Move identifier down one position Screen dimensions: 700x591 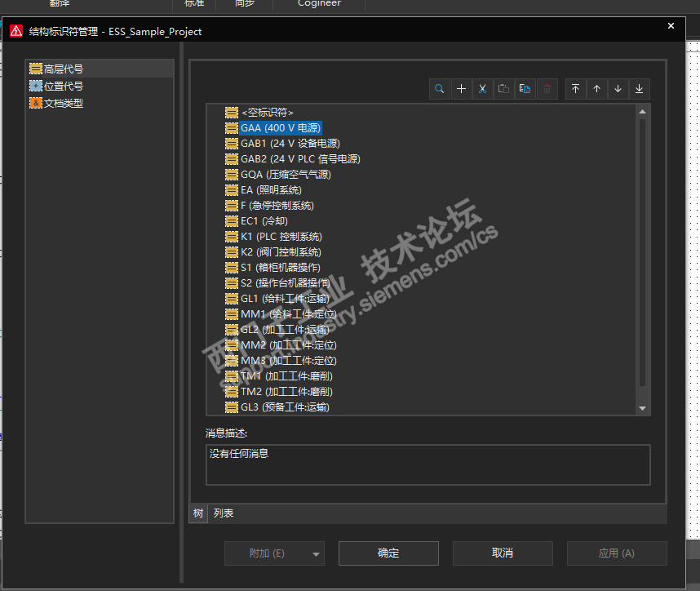coord(618,89)
